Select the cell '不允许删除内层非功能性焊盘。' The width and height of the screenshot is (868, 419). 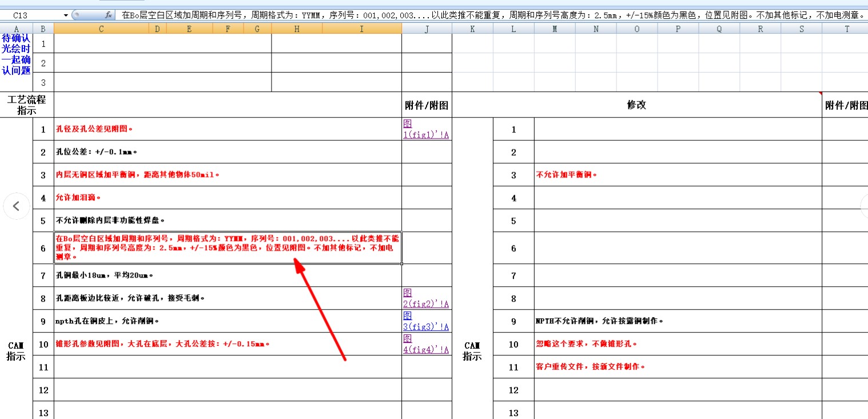[x=228, y=220]
